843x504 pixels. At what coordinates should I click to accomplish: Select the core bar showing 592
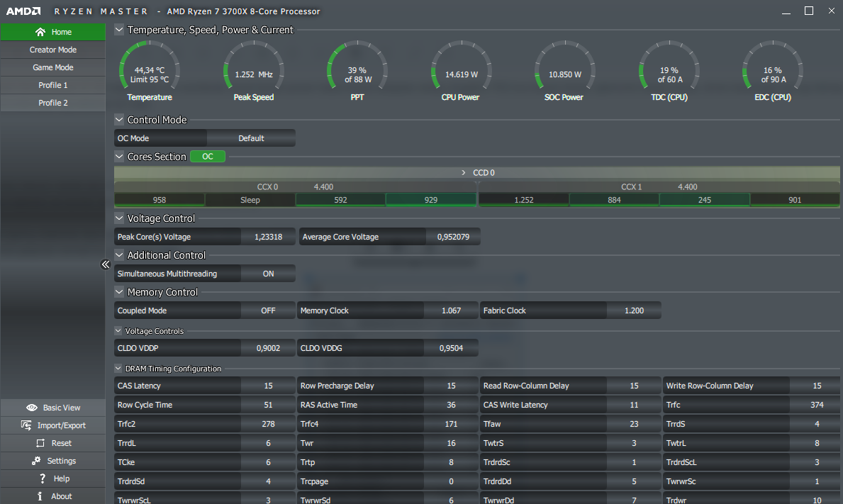(340, 200)
